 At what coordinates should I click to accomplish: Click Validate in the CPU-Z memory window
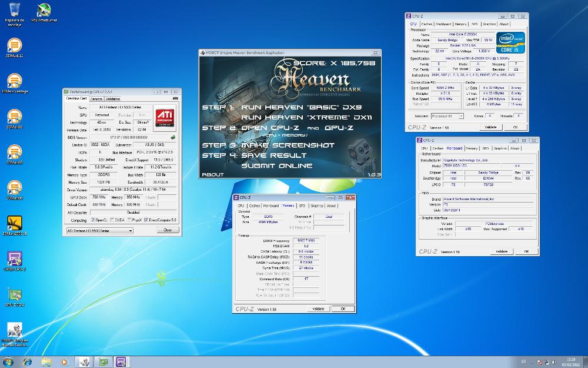click(318, 309)
